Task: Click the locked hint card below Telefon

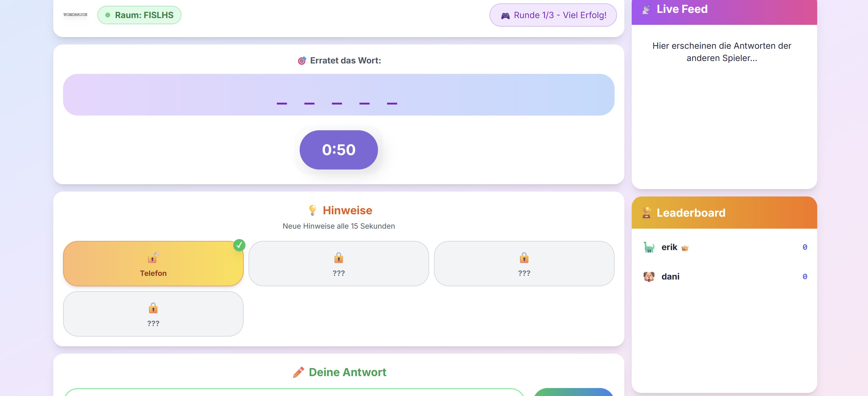Action: (153, 314)
